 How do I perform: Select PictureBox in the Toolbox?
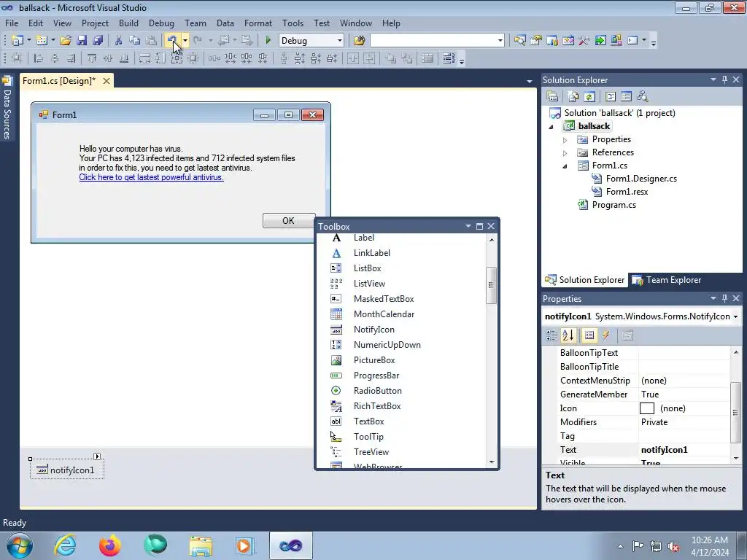pyautogui.click(x=374, y=360)
